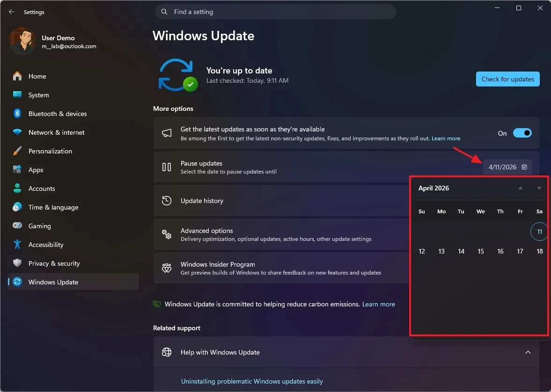The image size is (551, 392).
Task: Click Learn more about carbon emissions
Action: [378, 304]
